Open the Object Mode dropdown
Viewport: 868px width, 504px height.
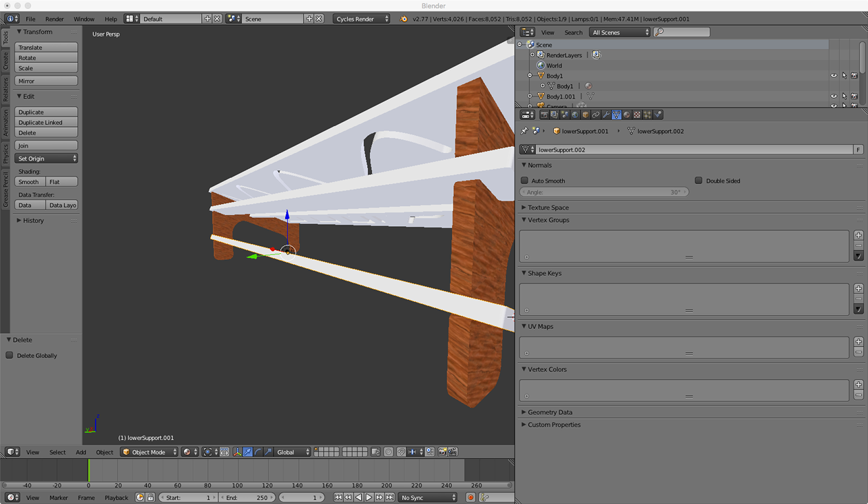149,452
